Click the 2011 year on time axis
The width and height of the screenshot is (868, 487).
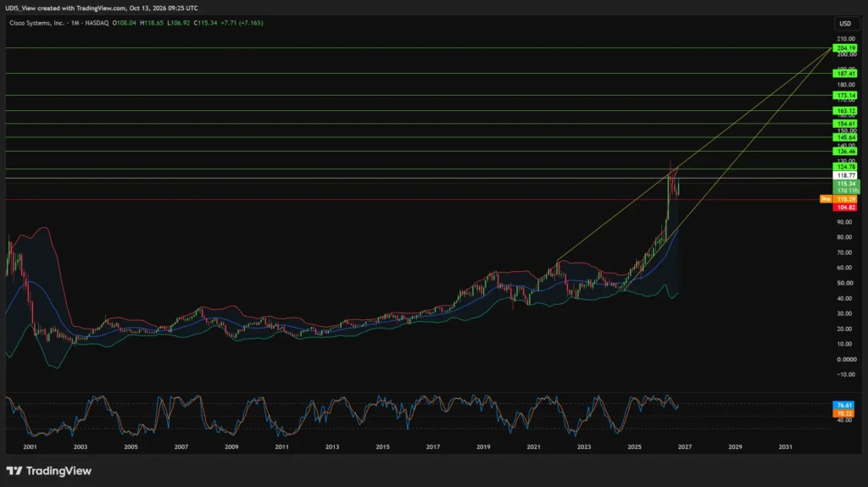pyautogui.click(x=281, y=447)
